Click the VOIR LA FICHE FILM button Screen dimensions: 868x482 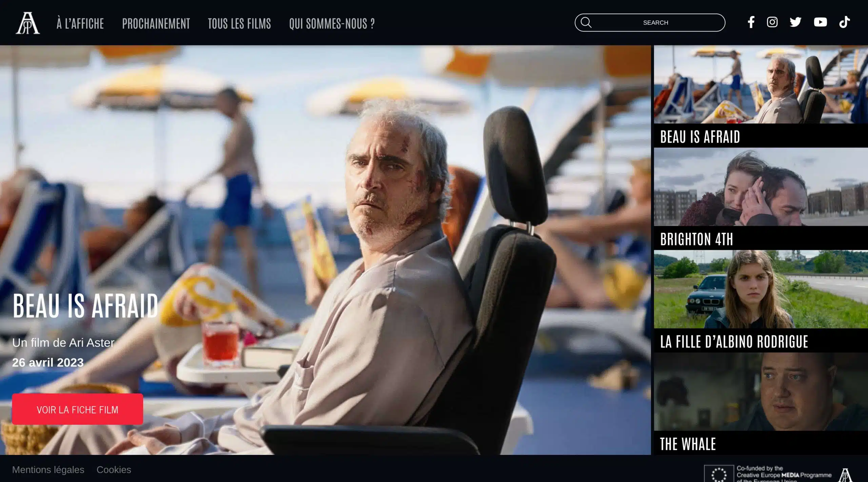coord(77,409)
